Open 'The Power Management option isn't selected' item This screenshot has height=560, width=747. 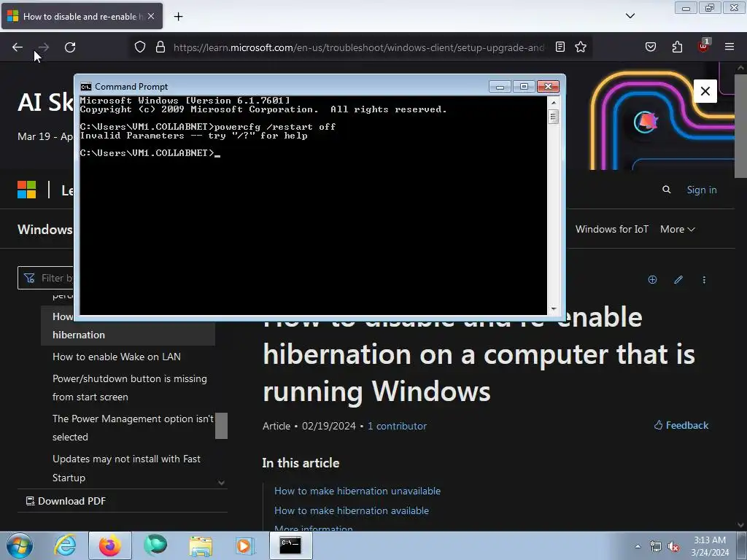pyautogui.click(x=133, y=427)
